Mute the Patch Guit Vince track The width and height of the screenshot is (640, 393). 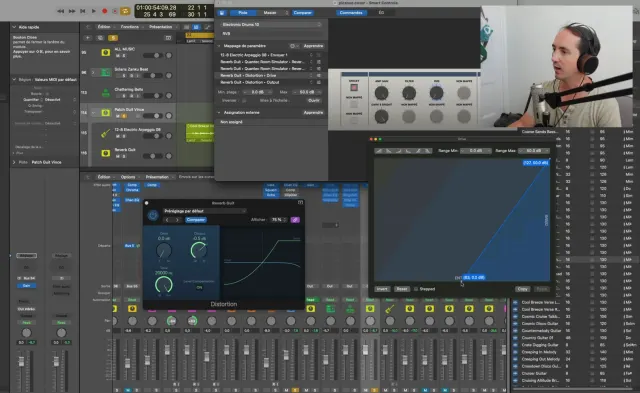(x=118, y=116)
